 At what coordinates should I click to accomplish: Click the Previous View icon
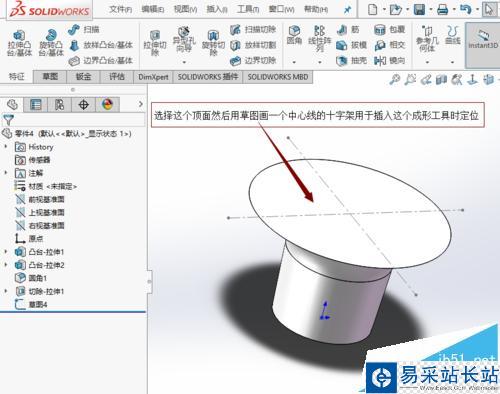(x=426, y=79)
